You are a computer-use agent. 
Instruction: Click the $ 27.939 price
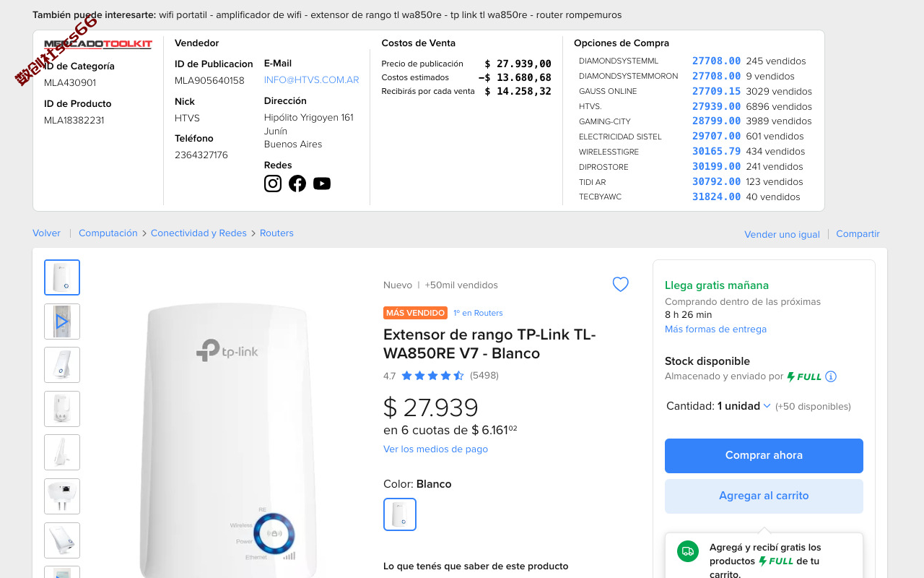[431, 408]
